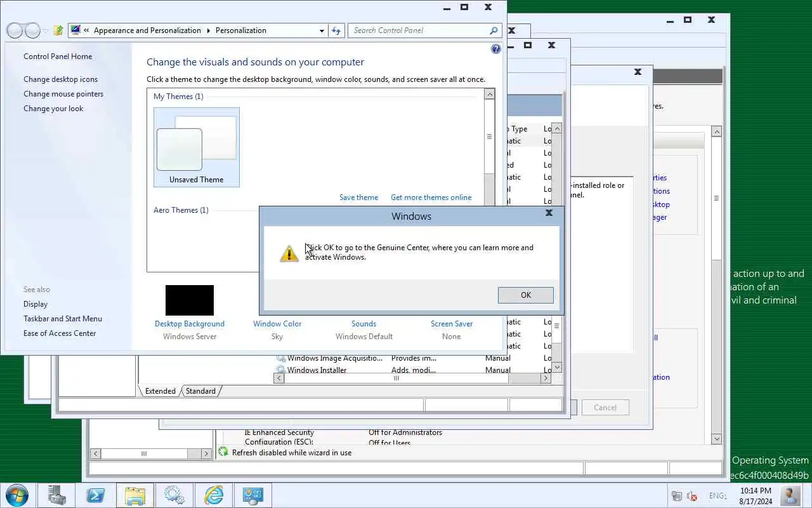The image size is (812, 508).
Task: Open Taskbar and Start Menu link
Action: 63,319
